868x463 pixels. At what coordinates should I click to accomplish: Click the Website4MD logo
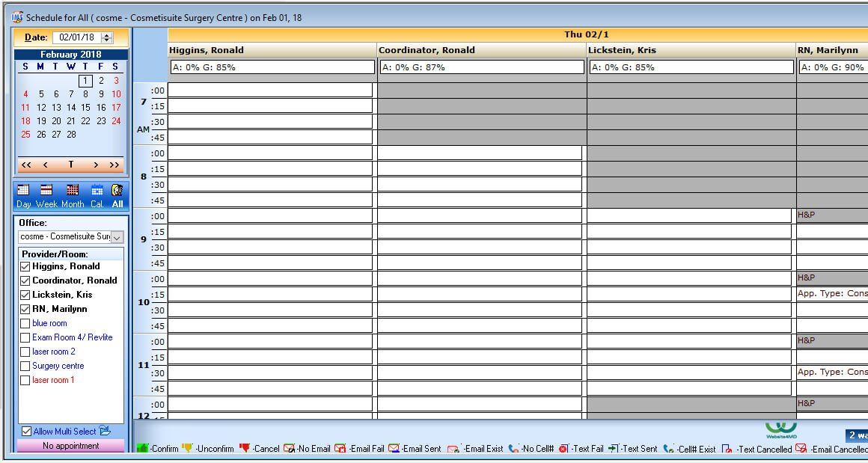point(781,430)
